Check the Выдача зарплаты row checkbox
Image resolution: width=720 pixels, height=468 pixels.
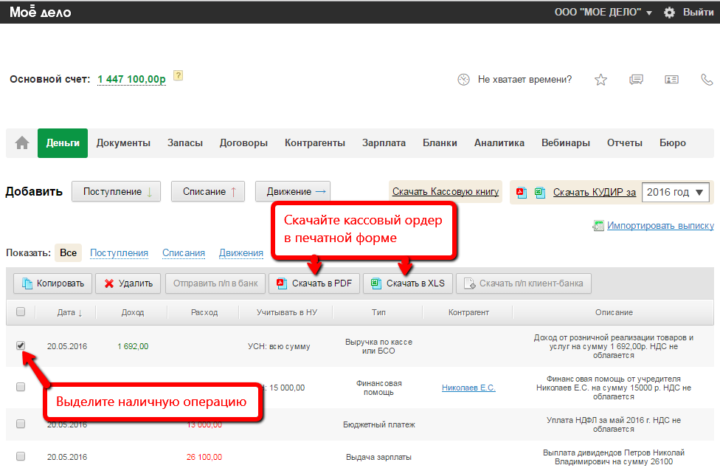(20, 457)
